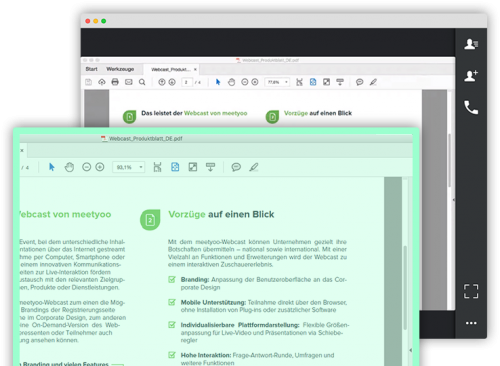Viewport: 500px width, 366px height.
Task: Click the Hohe Interaktion checkmark bullet
Action: pos(172,355)
